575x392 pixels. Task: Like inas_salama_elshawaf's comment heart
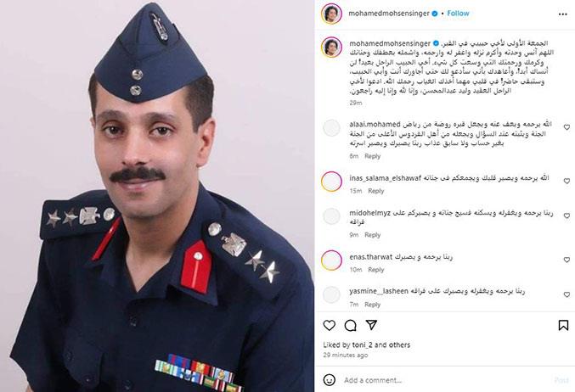pyautogui.click(x=567, y=181)
